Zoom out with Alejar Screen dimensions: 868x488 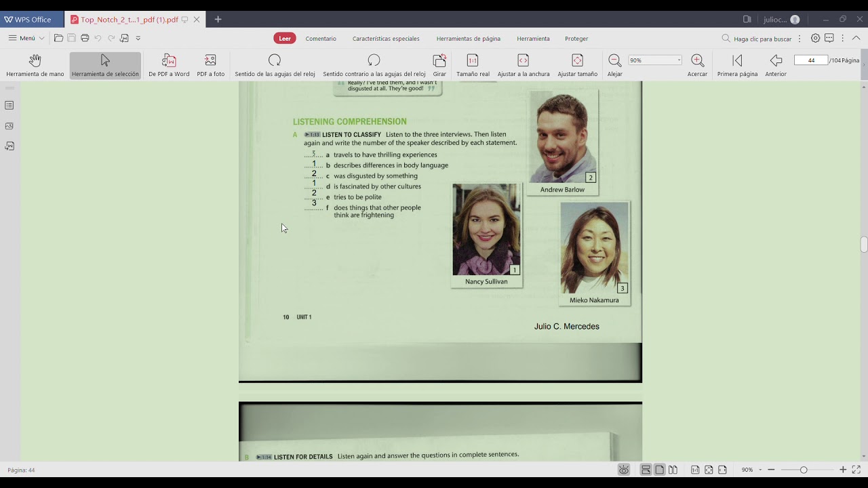point(615,66)
